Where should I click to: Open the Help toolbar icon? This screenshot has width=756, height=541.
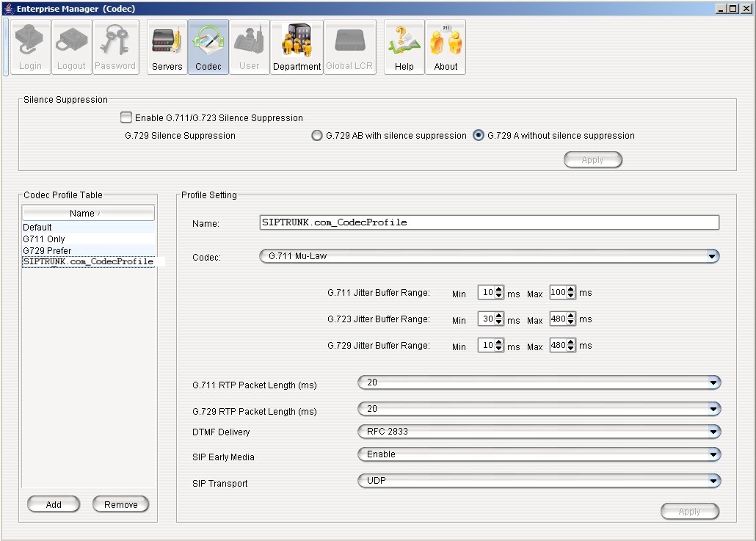coord(404,47)
